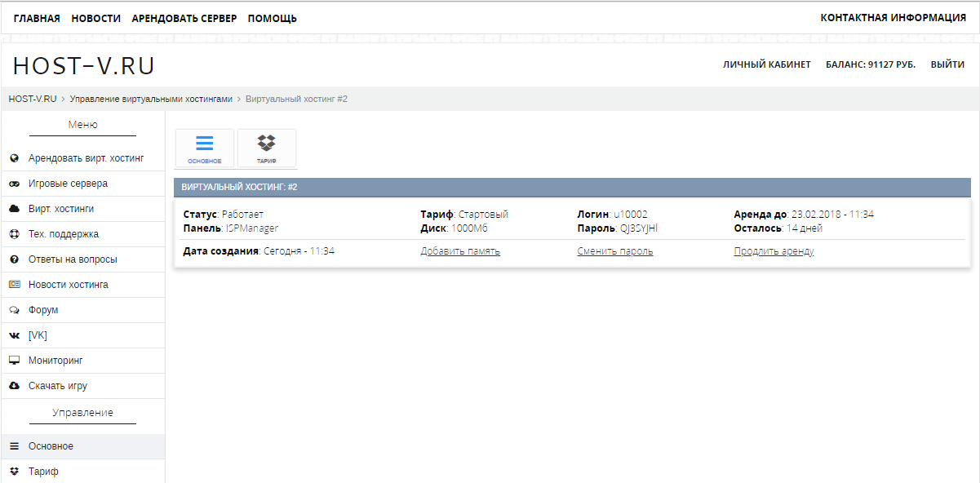Click the Сменить пароль link
The width and height of the screenshot is (980, 483).
coord(614,251)
